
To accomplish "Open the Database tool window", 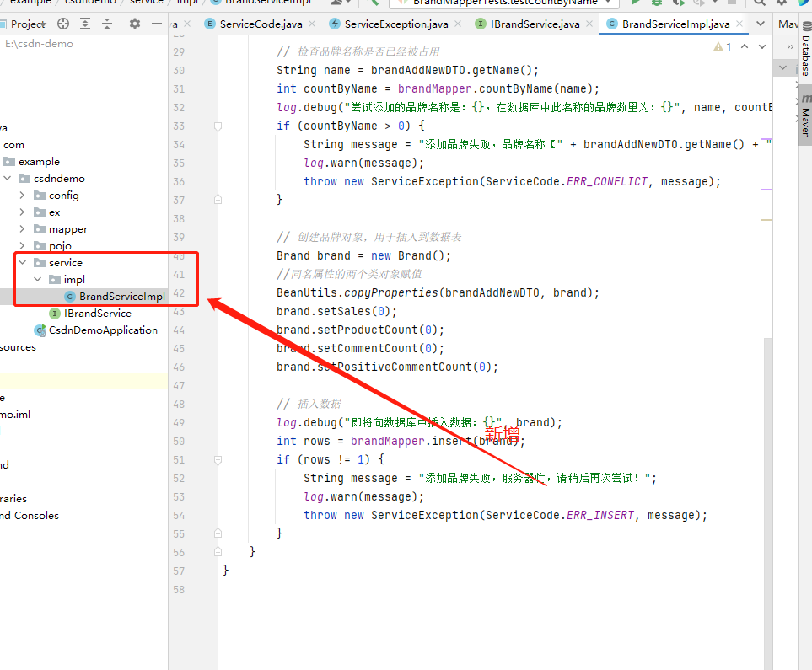I will 806,49.
